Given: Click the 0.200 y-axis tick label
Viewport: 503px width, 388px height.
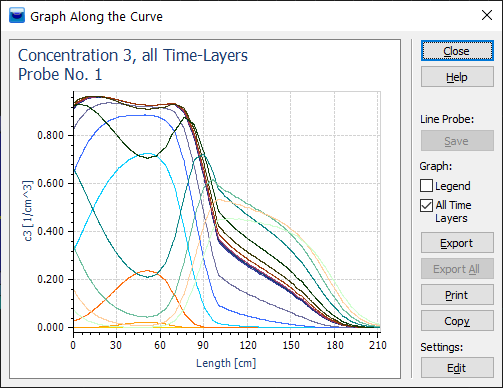Looking at the screenshot, I should click(x=50, y=279).
